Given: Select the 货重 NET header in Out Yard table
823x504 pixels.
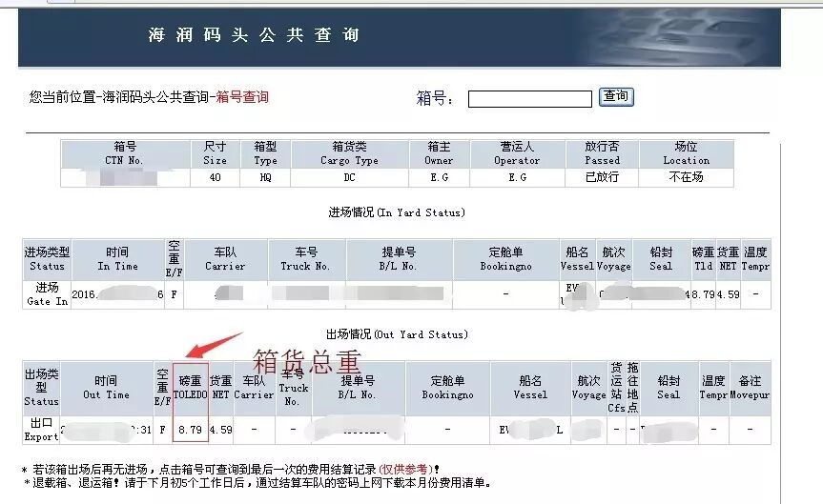Looking at the screenshot, I should 220,388.
